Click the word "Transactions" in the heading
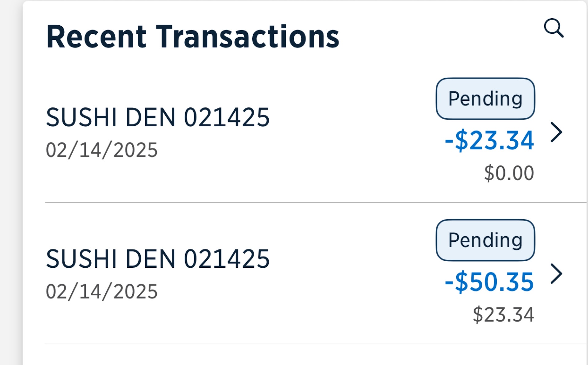This screenshot has width=588, height=365. [x=247, y=37]
